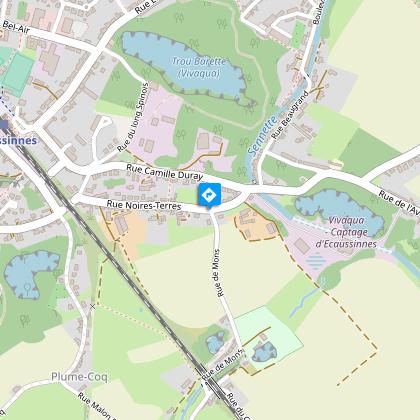Click the purple station name label
Image resolution: width=420 pixels, height=420 pixels.
(x=18, y=140)
